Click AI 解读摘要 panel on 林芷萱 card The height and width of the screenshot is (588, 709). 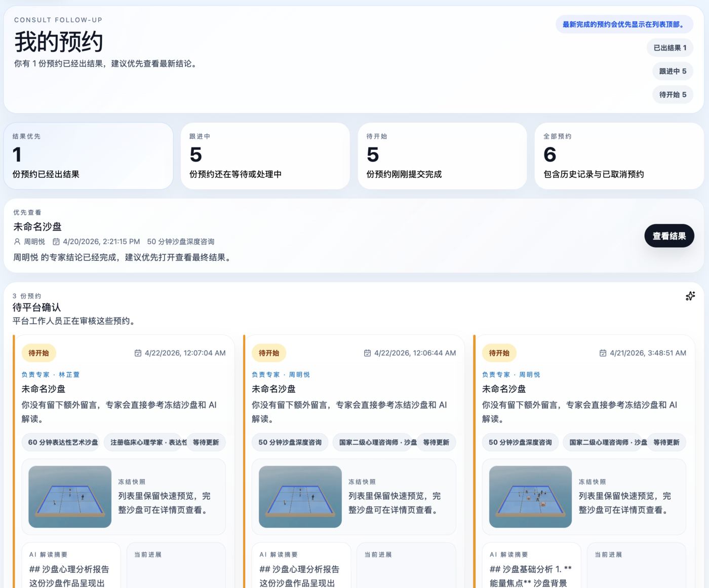tap(71, 565)
